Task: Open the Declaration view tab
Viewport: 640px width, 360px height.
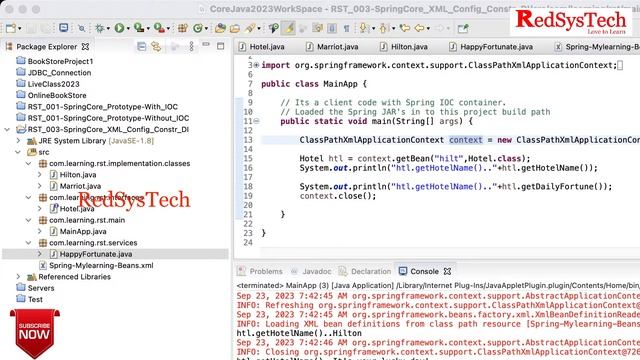Action: pos(365,271)
